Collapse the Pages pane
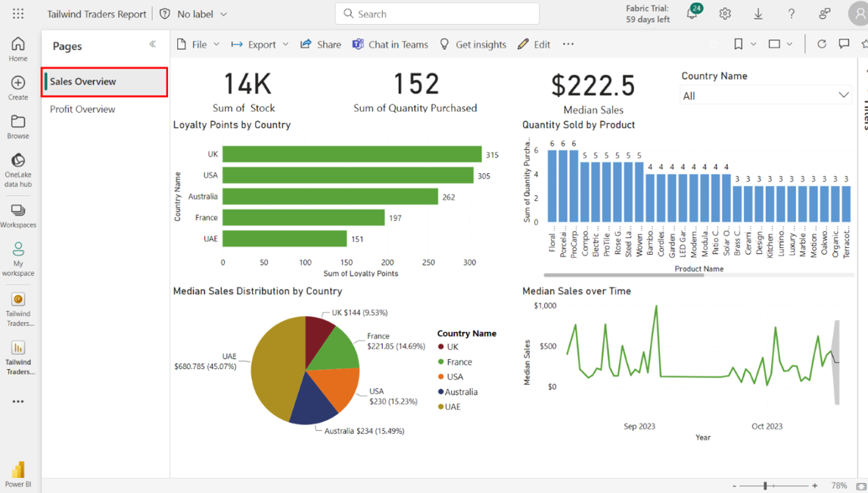 [153, 45]
